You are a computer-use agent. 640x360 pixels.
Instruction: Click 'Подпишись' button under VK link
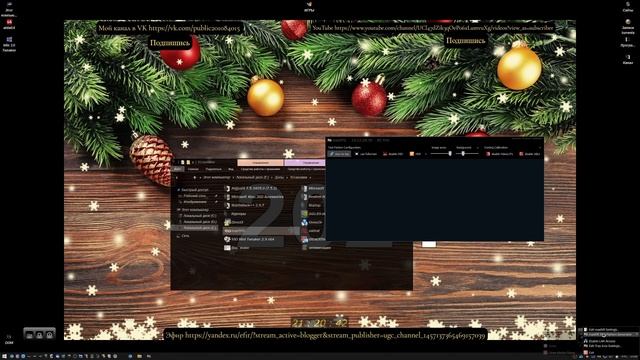[x=170, y=43]
